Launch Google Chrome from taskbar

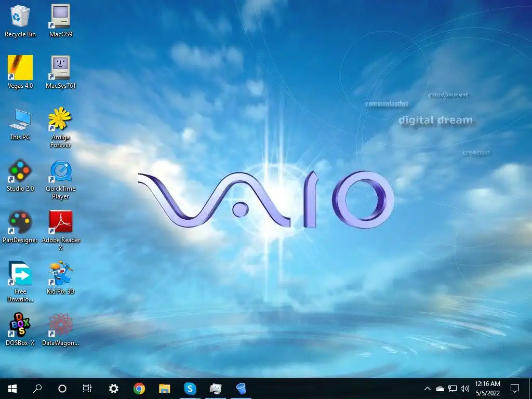tap(139, 389)
